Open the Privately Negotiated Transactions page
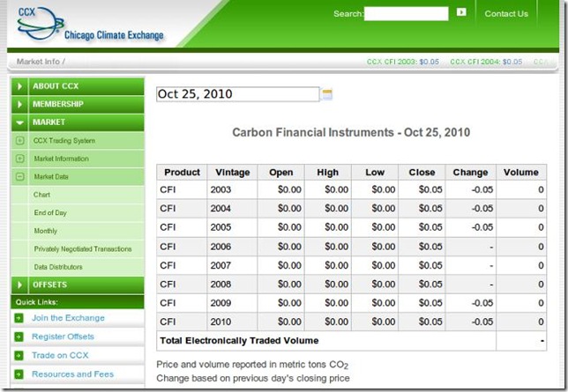568x392 pixels. click(x=82, y=249)
